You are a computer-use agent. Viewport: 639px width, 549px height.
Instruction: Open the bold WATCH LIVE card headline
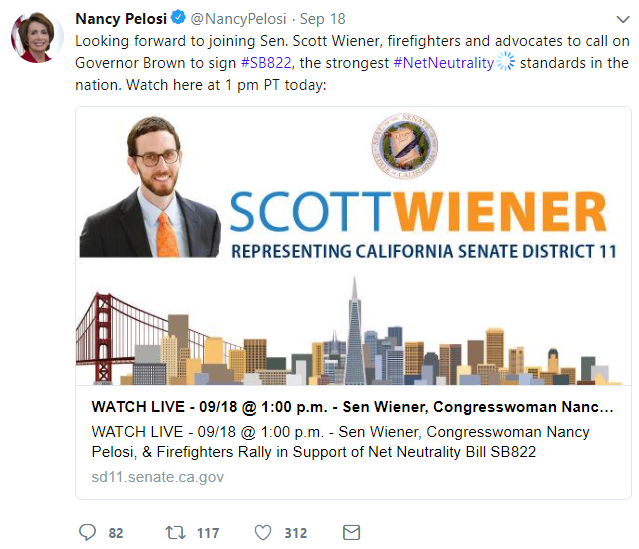click(x=352, y=407)
